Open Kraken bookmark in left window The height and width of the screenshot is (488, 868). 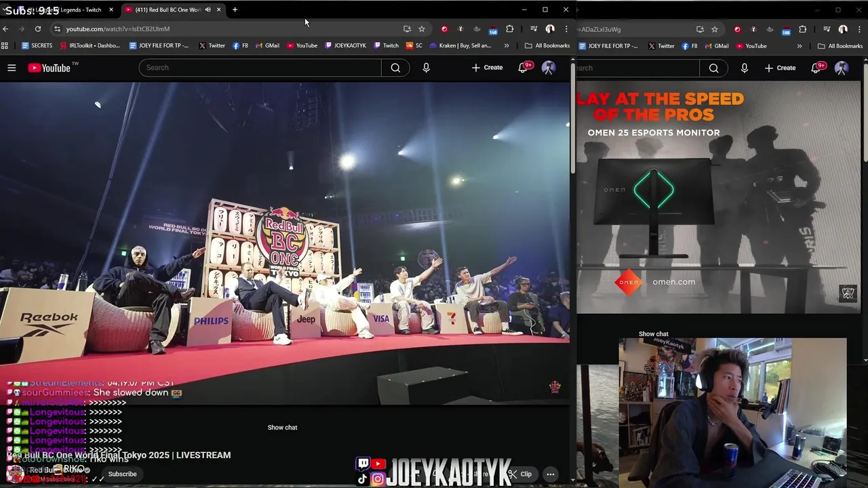pyautogui.click(x=460, y=46)
